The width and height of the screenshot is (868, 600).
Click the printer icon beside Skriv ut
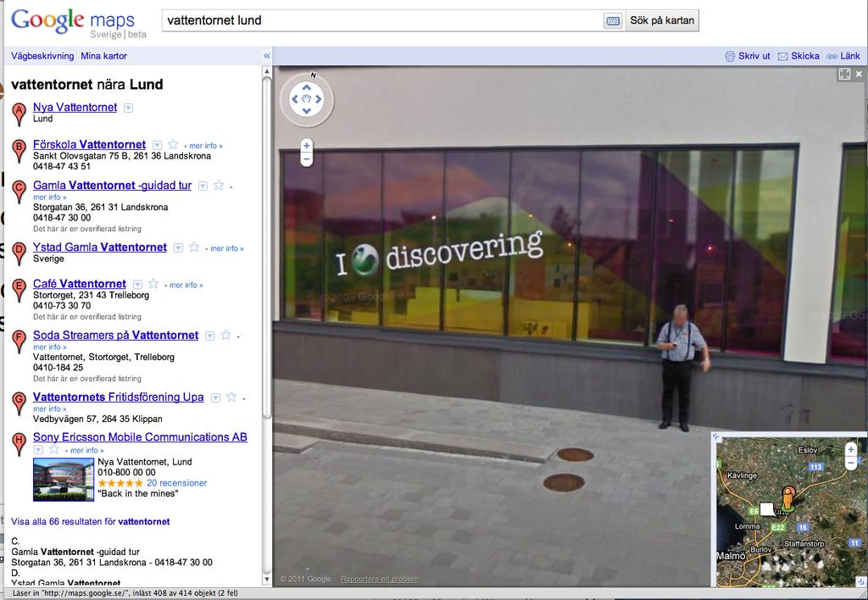point(730,56)
